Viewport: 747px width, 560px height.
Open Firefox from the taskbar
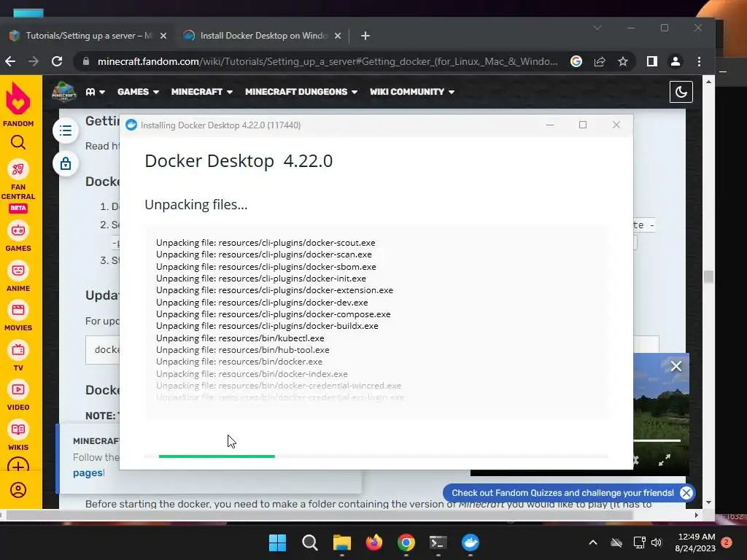click(374, 542)
